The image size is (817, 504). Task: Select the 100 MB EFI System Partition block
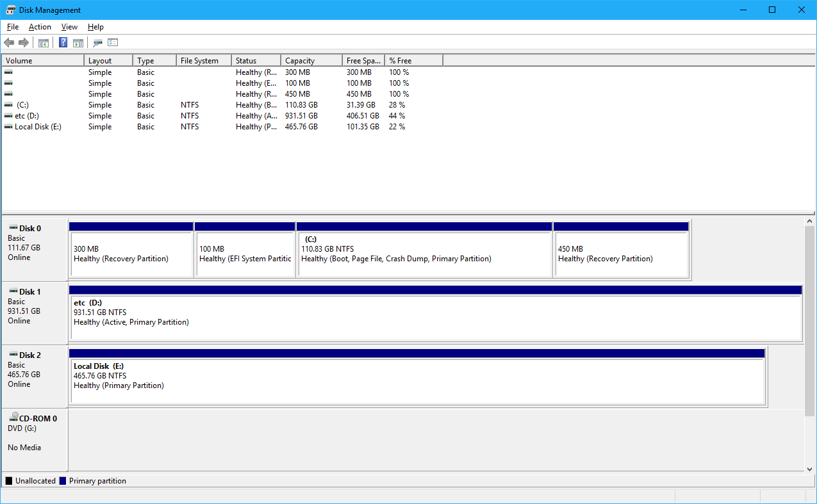tap(245, 250)
